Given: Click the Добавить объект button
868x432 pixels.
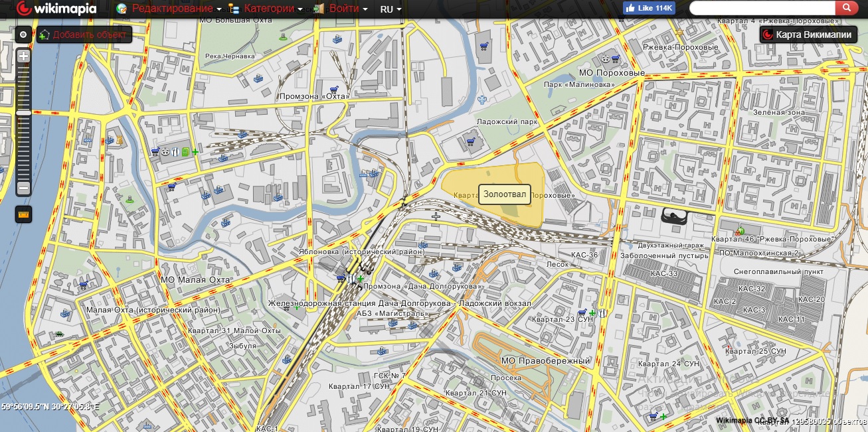Looking at the screenshot, I should pos(84,35).
